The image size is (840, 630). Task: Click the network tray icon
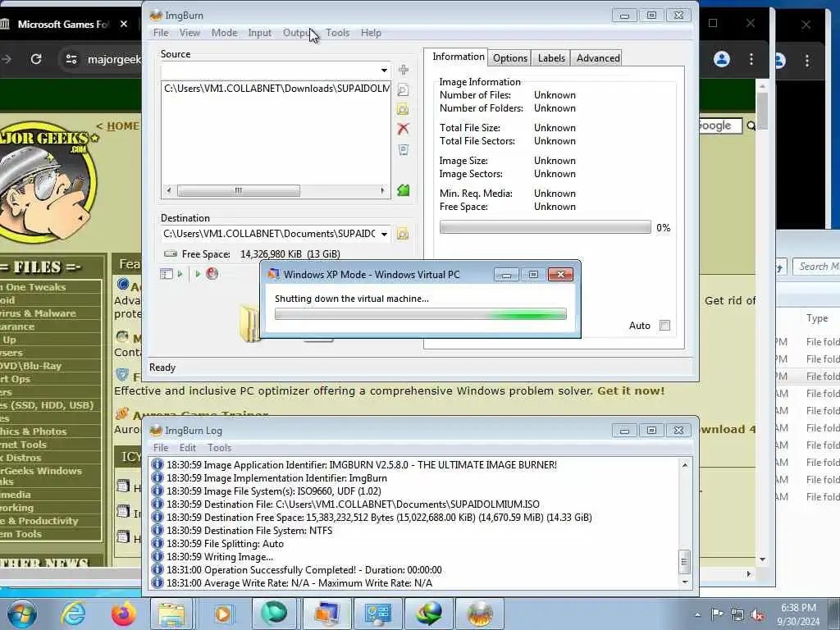pyautogui.click(x=737, y=614)
